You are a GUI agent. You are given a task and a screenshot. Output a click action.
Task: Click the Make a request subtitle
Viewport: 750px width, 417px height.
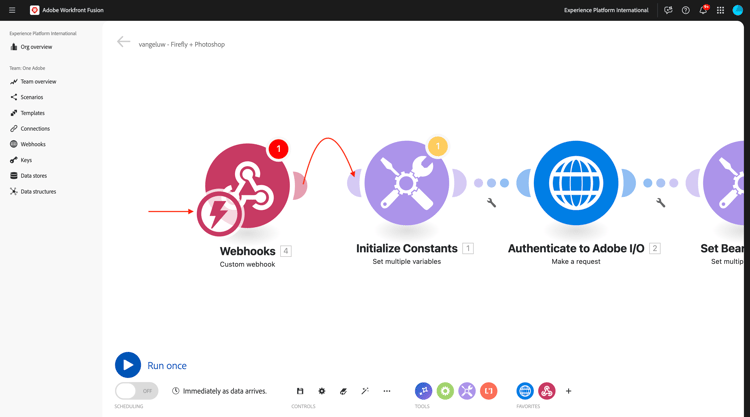(576, 262)
